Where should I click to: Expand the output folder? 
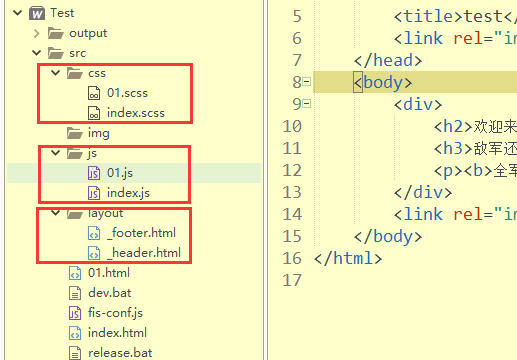(x=37, y=33)
